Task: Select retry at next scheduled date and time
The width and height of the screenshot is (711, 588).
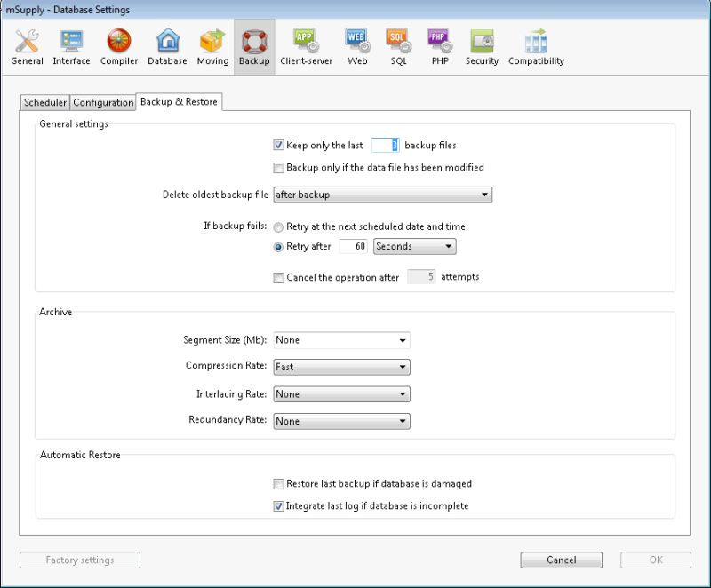Action: 276,226
